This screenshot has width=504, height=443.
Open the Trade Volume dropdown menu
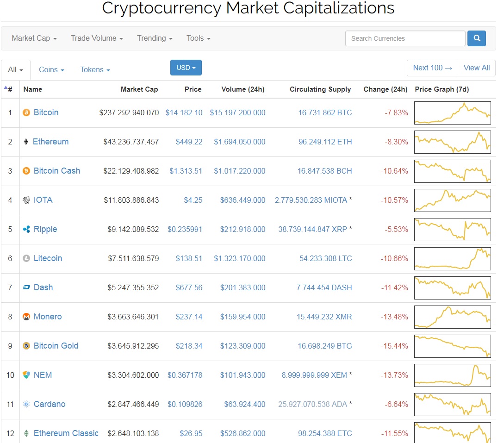click(x=97, y=38)
